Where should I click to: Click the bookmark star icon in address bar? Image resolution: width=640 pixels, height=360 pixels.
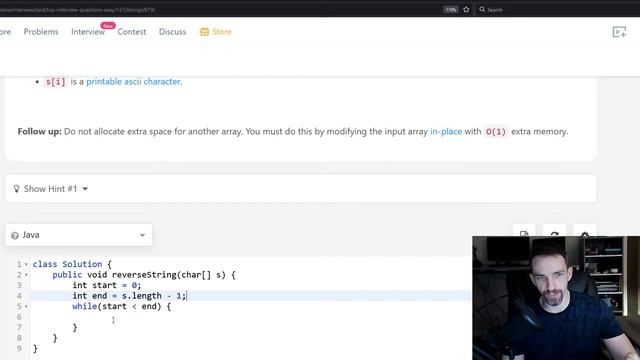pos(466,9)
